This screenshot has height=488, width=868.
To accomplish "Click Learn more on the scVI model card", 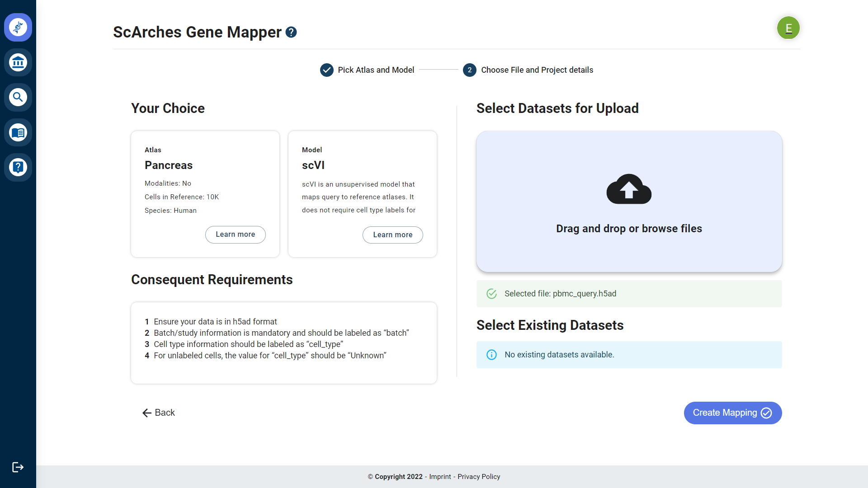I will click(x=393, y=235).
